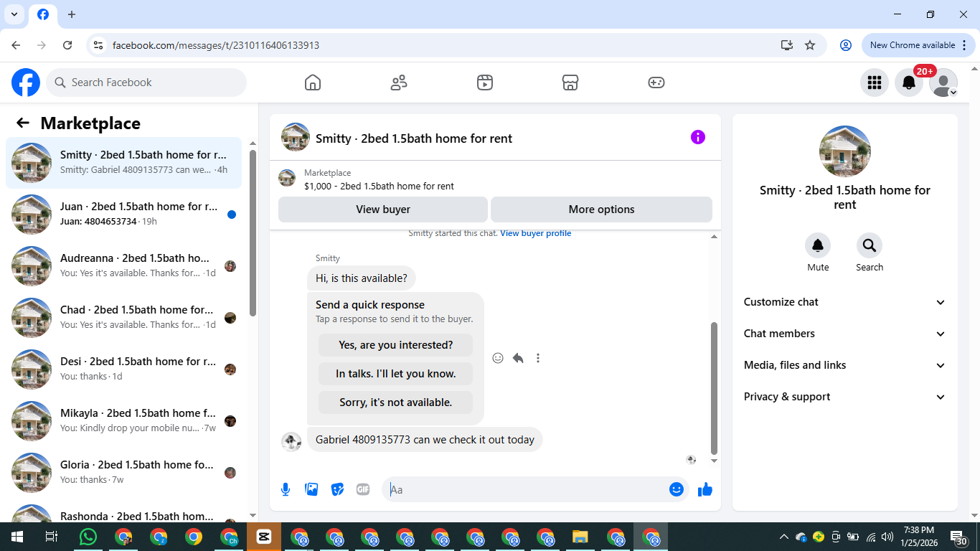
Task: Attach a photo with image icon
Action: coord(311,489)
